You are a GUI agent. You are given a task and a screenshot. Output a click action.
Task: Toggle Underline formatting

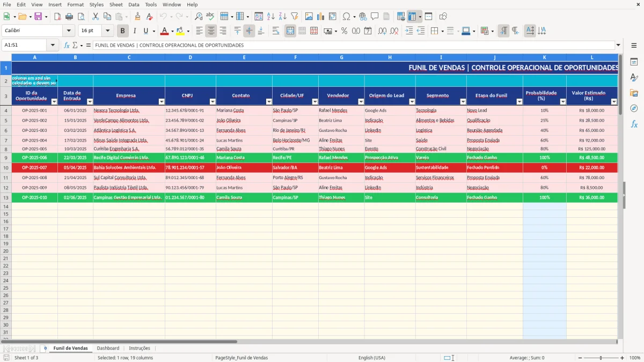146,31
